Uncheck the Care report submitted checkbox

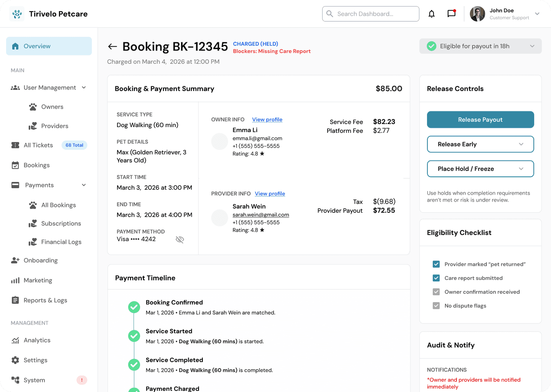point(436,278)
